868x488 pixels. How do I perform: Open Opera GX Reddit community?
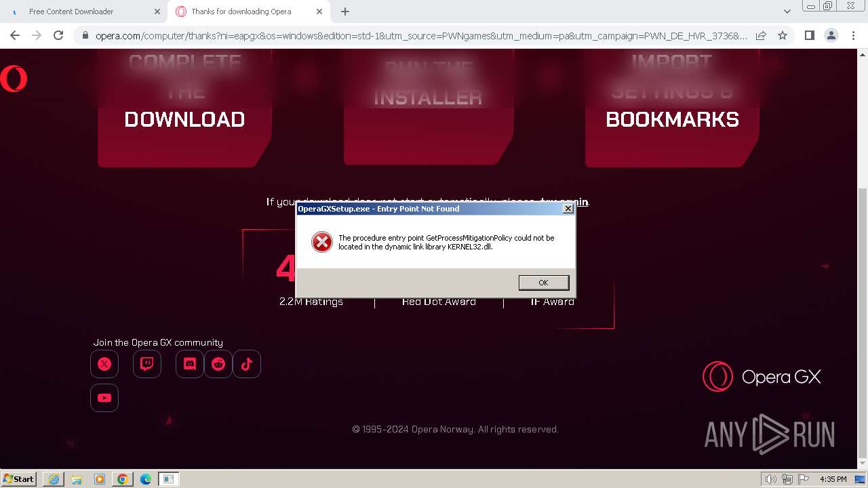point(218,364)
